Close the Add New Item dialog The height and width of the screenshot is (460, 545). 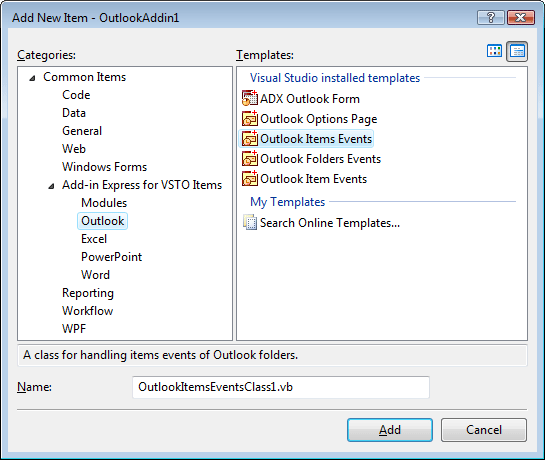pos(520,17)
